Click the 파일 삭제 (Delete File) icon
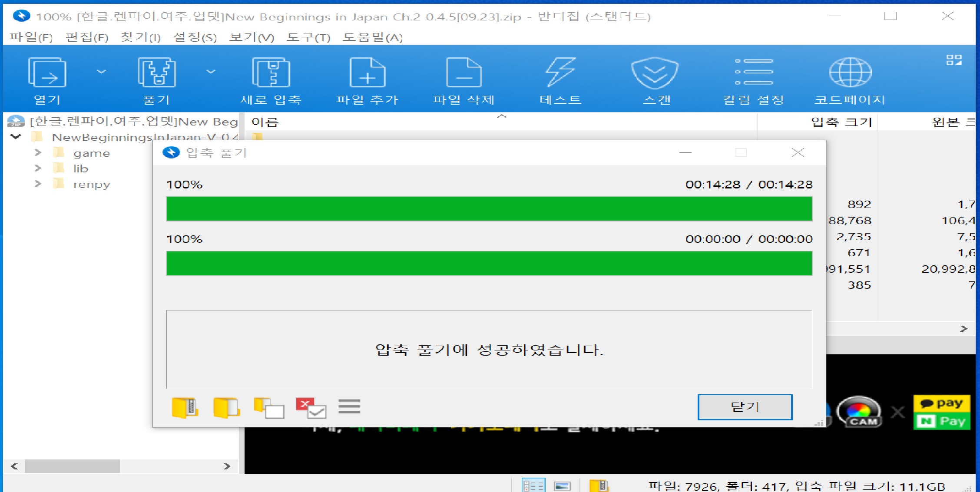 [x=464, y=80]
